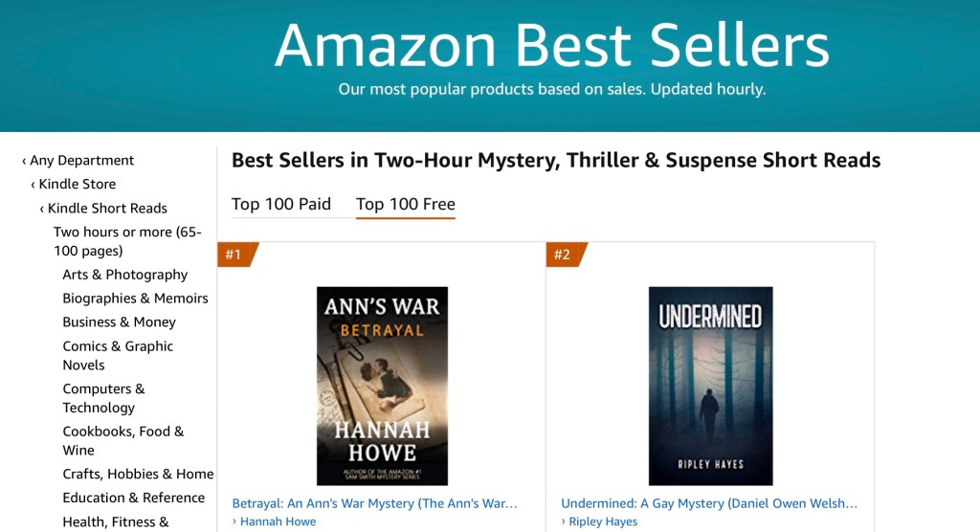Browse Biographies & Memoirs category
The image size is (980, 532).
[x=135, y=299]
